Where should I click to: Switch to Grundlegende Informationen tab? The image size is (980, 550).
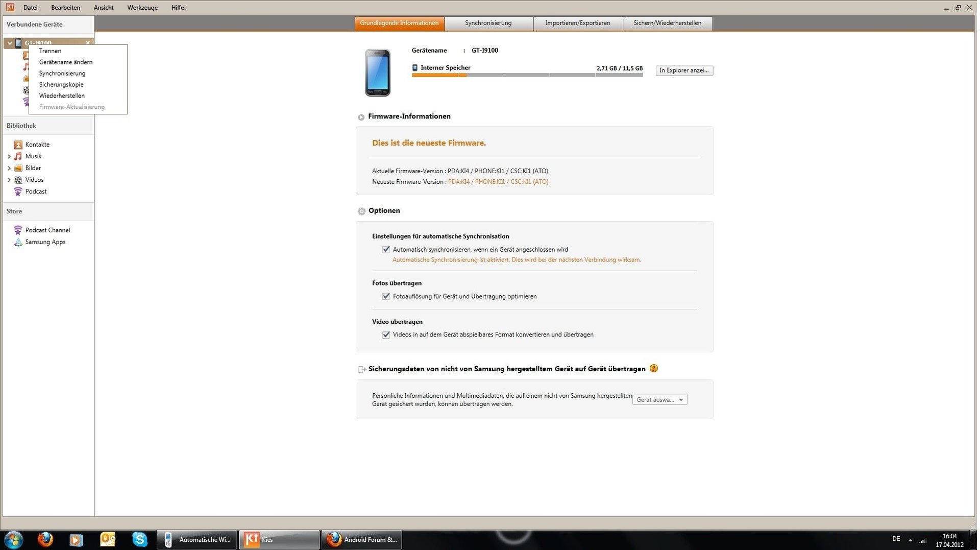tap(399, 23)
